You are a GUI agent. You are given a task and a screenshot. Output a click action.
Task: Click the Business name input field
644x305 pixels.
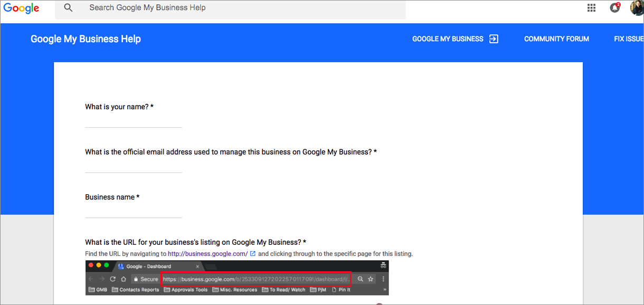134,212
